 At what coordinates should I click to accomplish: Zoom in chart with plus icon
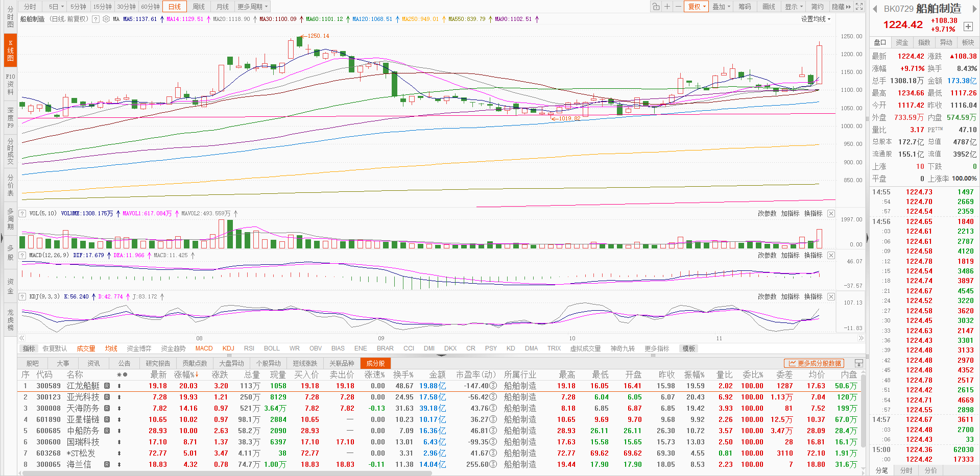(667, 7)
